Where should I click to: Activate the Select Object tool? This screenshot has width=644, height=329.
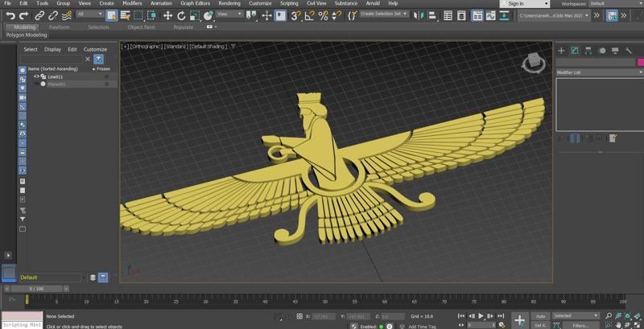111,16
